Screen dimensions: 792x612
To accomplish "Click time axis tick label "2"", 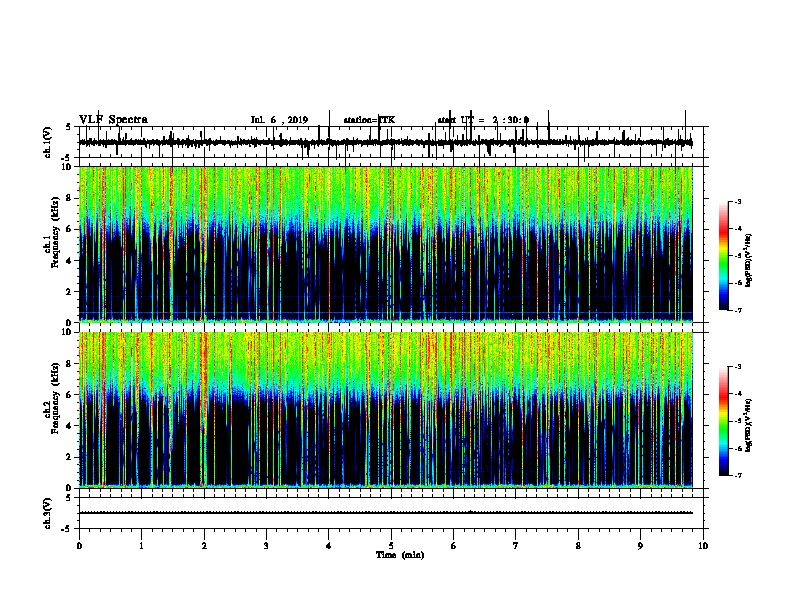I will pyautogui.click(x=204, y=546).
